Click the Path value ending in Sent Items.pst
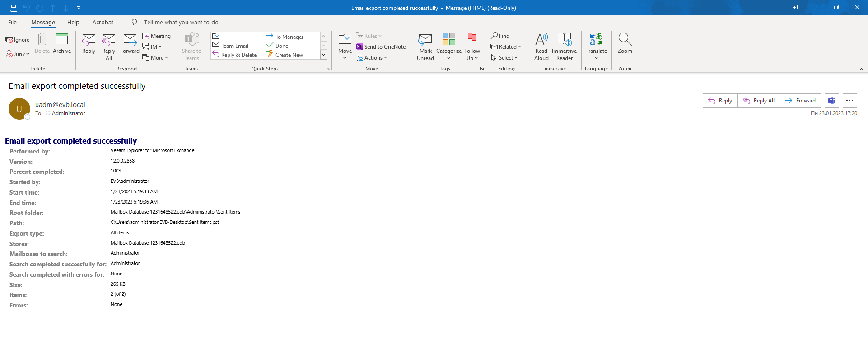The height and width of the screenshot is (358, 868). (x=165, y=222)
